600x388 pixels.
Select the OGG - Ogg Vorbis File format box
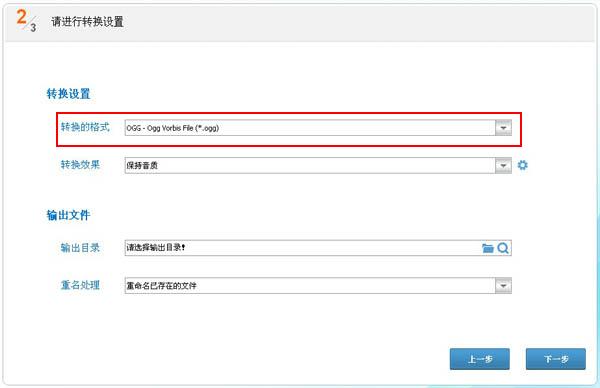tap(318, 128)
